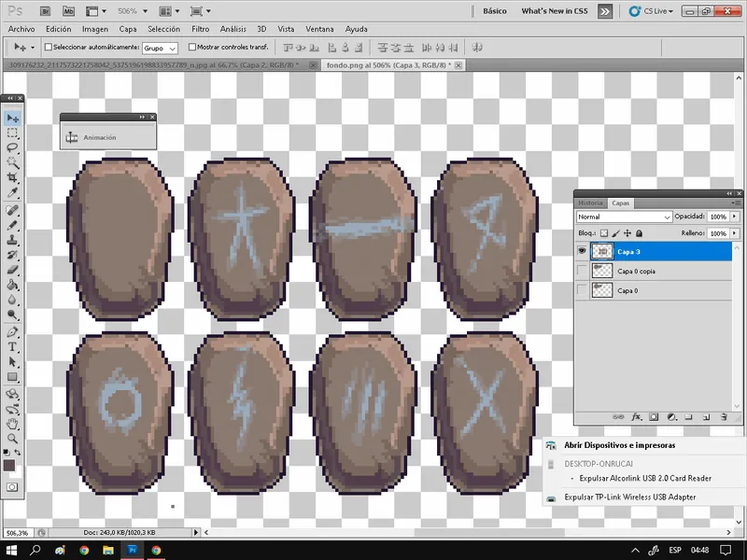
Task: Create a new layer group
Action: click(x=688, y=417)
